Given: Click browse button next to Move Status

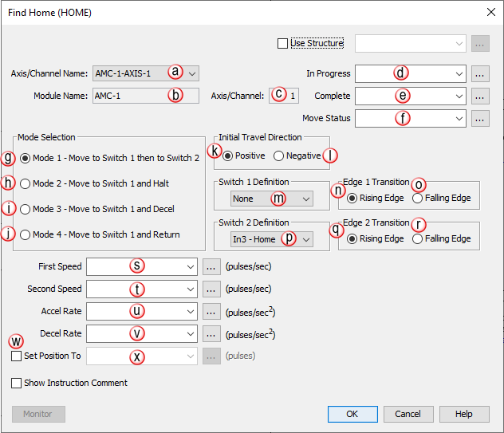Looking at the screenshot, I should [x=479, y=119].
